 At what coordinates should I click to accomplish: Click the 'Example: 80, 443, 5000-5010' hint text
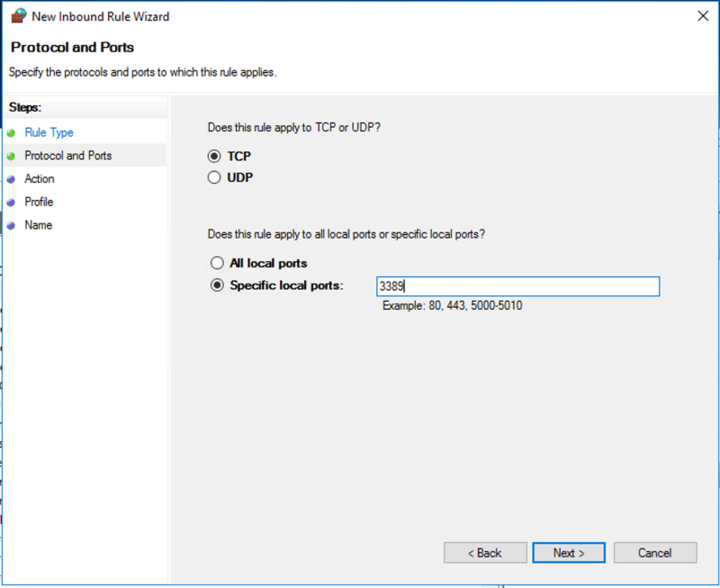pos(453,305)
